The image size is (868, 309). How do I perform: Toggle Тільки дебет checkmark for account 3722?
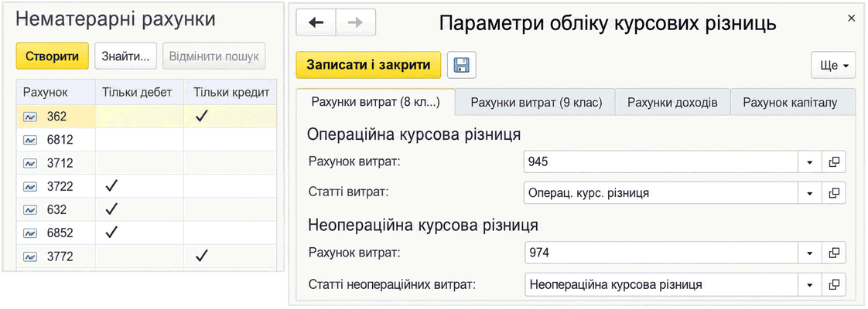(111, 186)
